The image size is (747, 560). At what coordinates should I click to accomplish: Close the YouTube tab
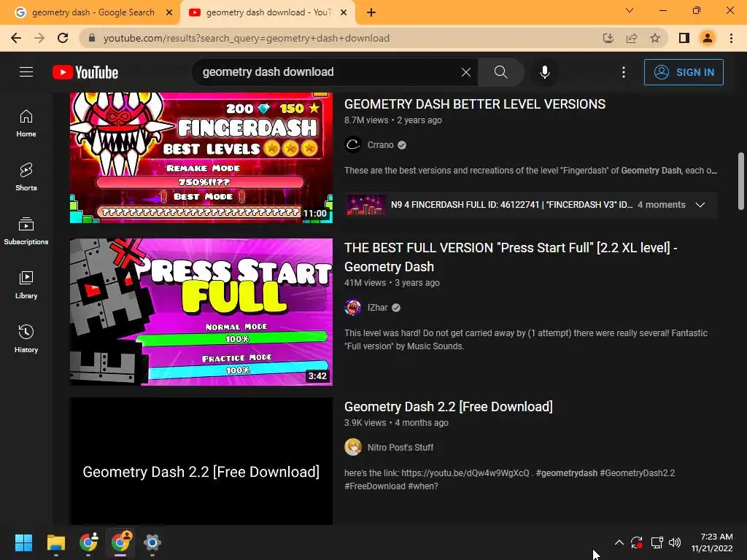[x=344, y=12]
